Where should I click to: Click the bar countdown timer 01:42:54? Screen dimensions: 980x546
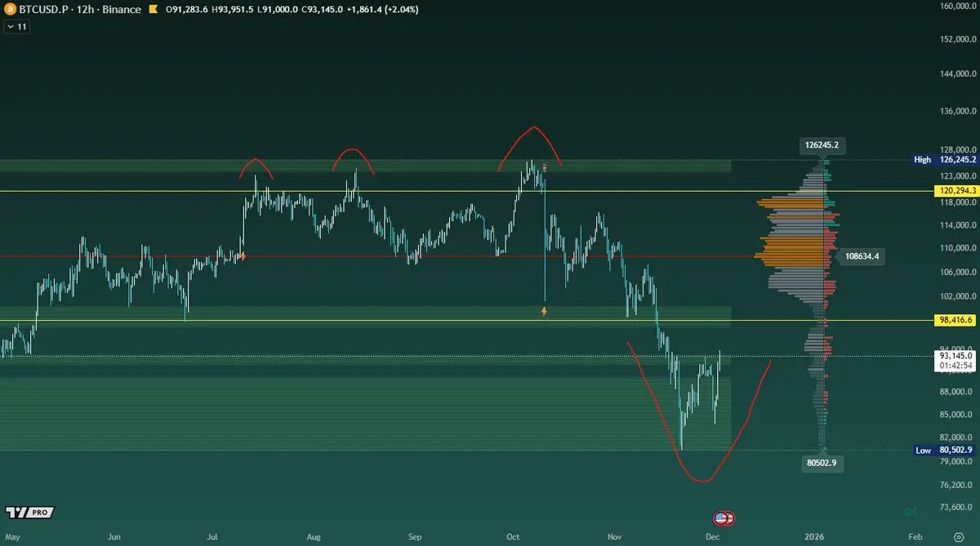955,366
